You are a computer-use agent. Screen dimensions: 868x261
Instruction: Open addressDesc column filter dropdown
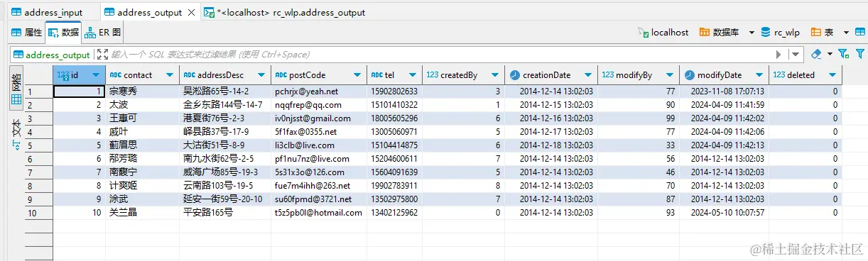tap(262, 75)
